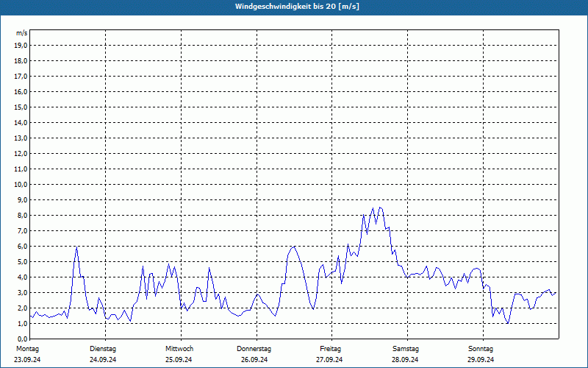Image resolution: width=588 pixels, height=368 pixels.
Task: Click the '16,0' axis value
Action: point(21,91)
